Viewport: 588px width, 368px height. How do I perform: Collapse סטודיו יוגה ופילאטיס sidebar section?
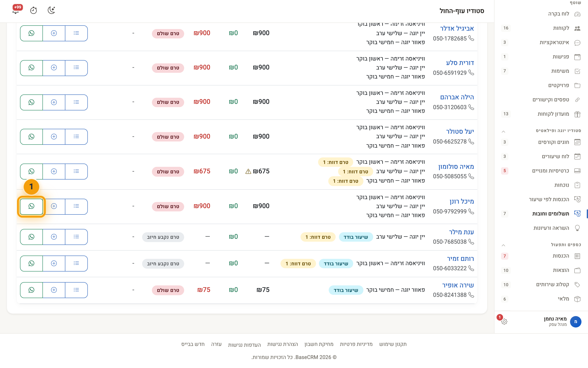click(503, 132)
